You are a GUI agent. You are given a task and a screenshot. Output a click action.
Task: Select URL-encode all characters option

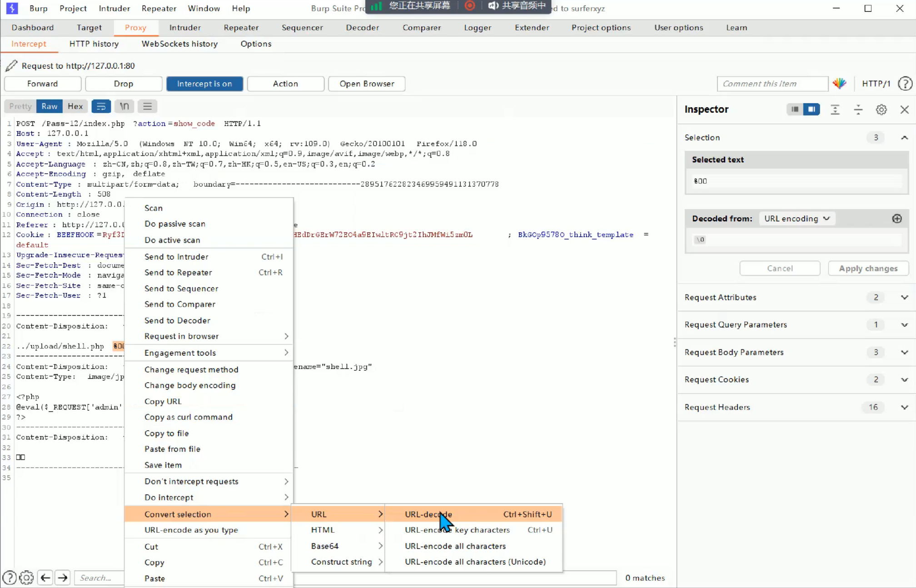click(x=473, y=546)
